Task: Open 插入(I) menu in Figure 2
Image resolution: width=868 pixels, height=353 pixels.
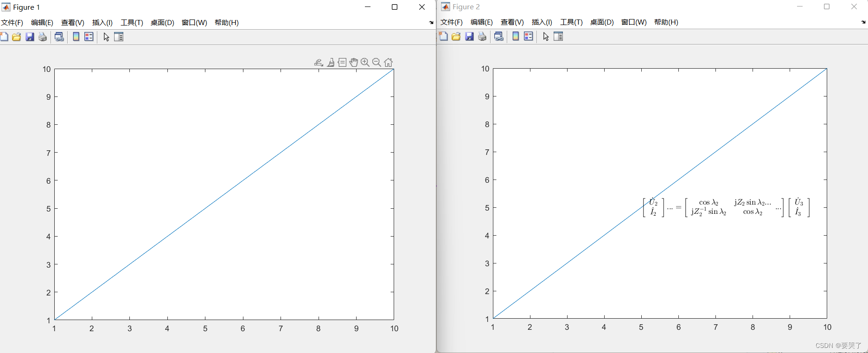Action: (542, 22)
